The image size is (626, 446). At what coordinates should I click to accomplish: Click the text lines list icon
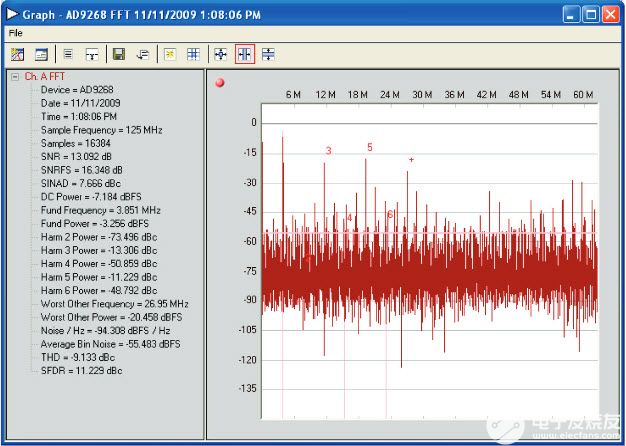(69, 54)
